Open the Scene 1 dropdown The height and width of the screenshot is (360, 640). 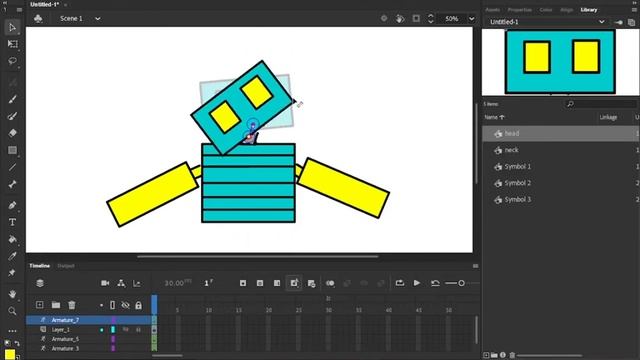[98, 19]
